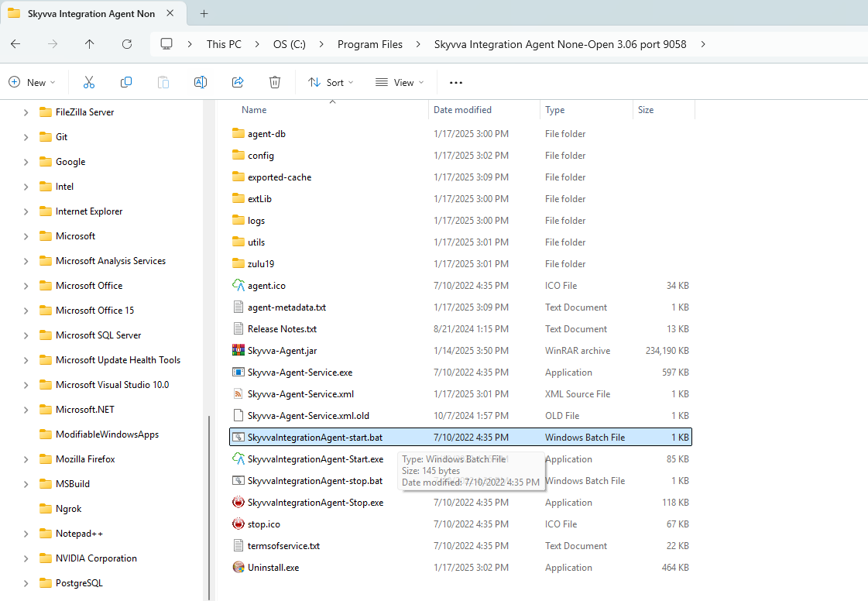
Task: Go back to previous folder
Action: pos(15,44)
